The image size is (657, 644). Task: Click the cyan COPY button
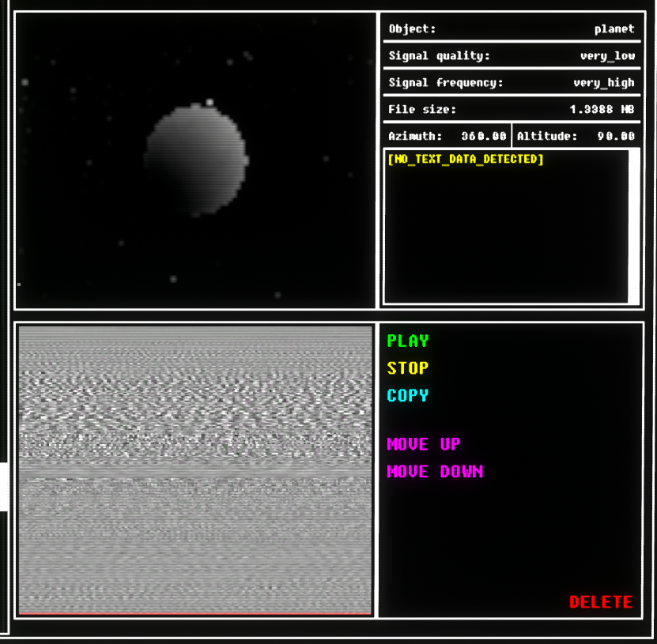tap(408, 396)
